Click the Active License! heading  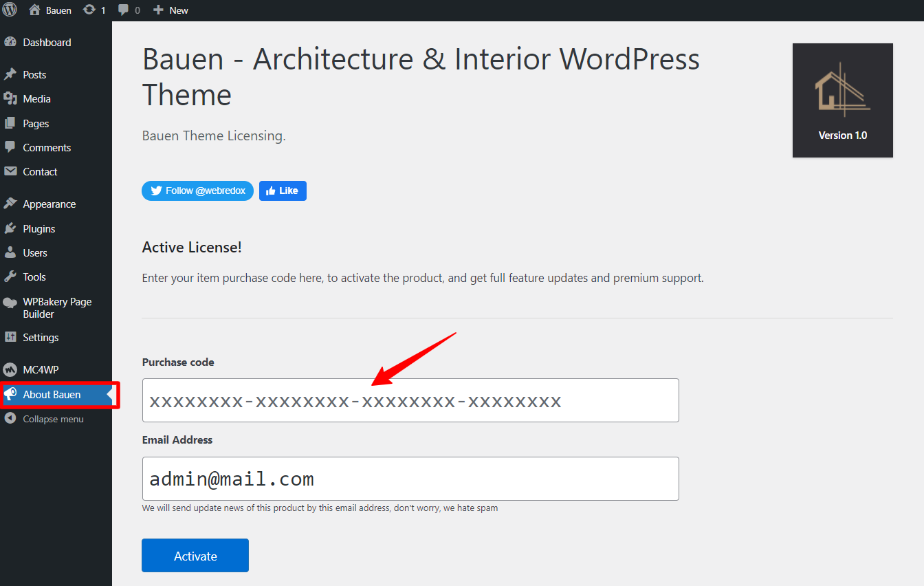[192, 248]
